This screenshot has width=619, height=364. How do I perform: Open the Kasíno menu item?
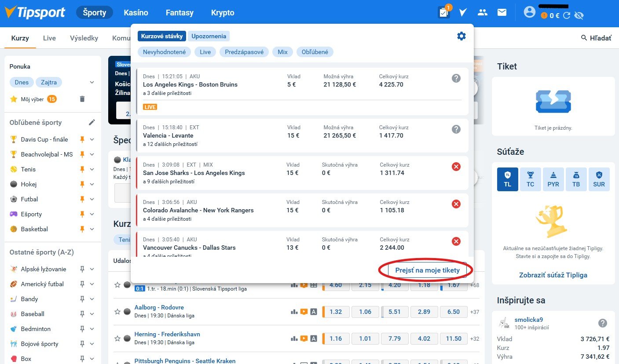[136, 13]
